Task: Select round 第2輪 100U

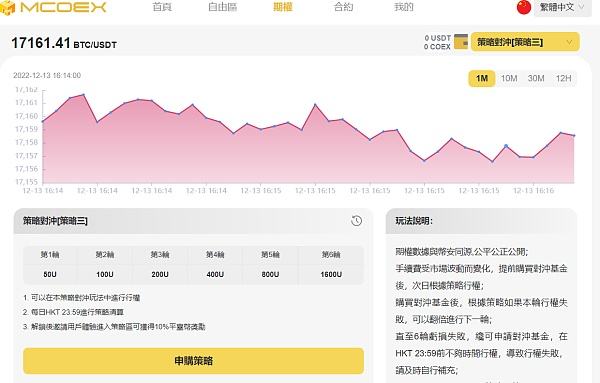Action: (105, 265)
